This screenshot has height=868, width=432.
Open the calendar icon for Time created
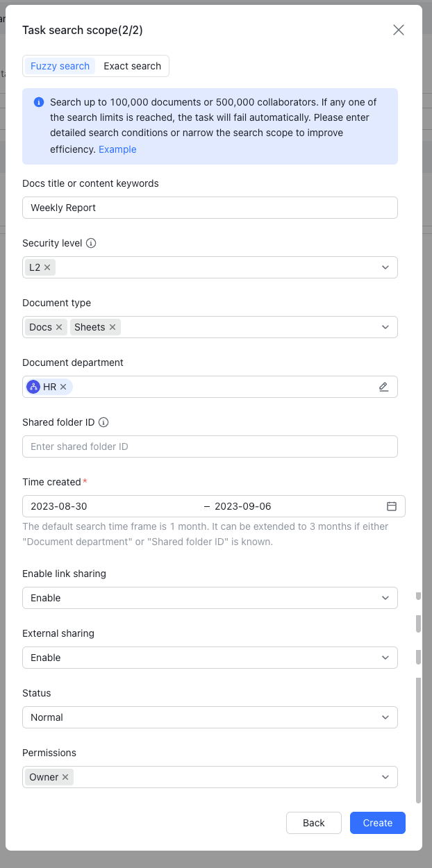click(x=392, y=506)
